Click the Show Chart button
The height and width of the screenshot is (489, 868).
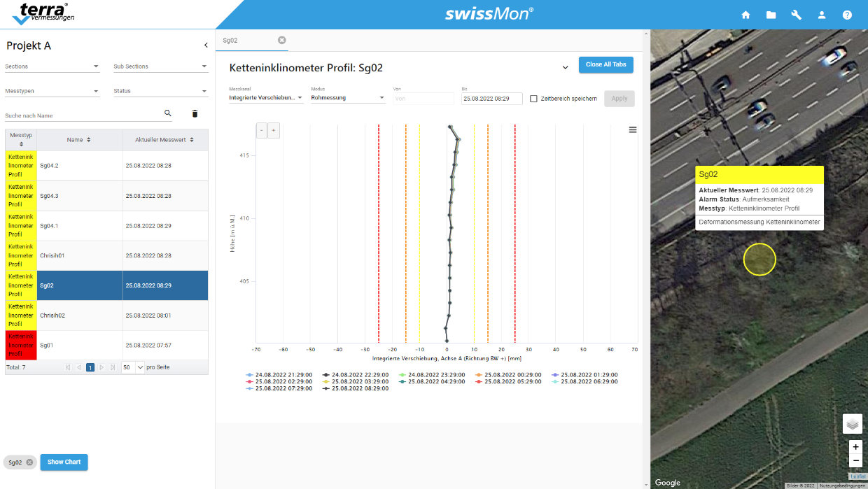click(64, 462)
